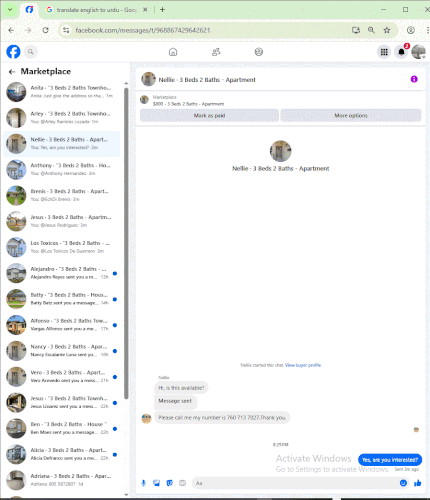This screenshot has width=430, height=500.
Task: Open a new browser tab
Action: point(162,10)
